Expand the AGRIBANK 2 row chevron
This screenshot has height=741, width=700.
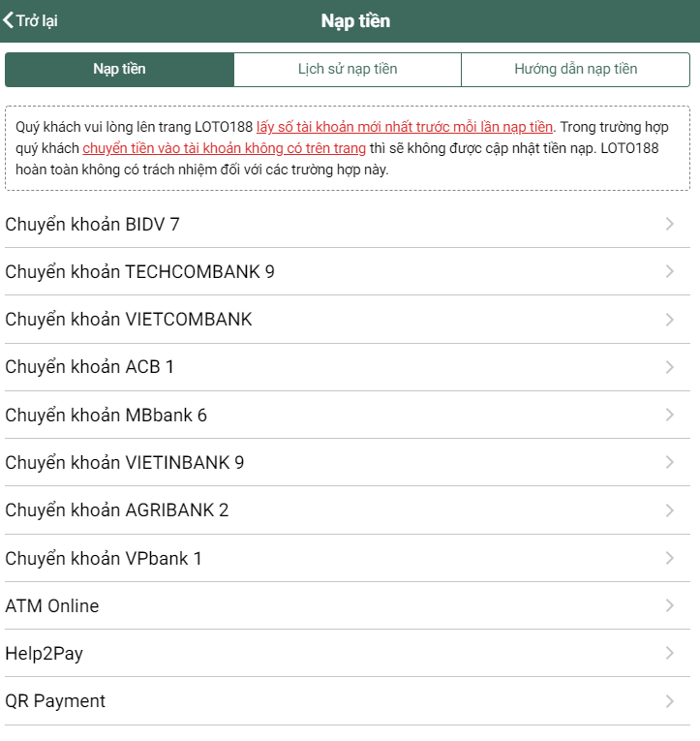click(x=669, y=510)
